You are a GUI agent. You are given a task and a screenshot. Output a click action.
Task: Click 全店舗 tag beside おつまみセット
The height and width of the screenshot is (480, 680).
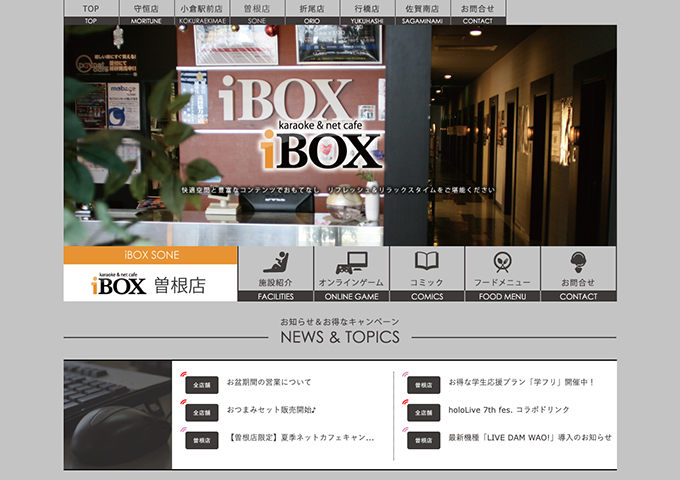(202, 413)
